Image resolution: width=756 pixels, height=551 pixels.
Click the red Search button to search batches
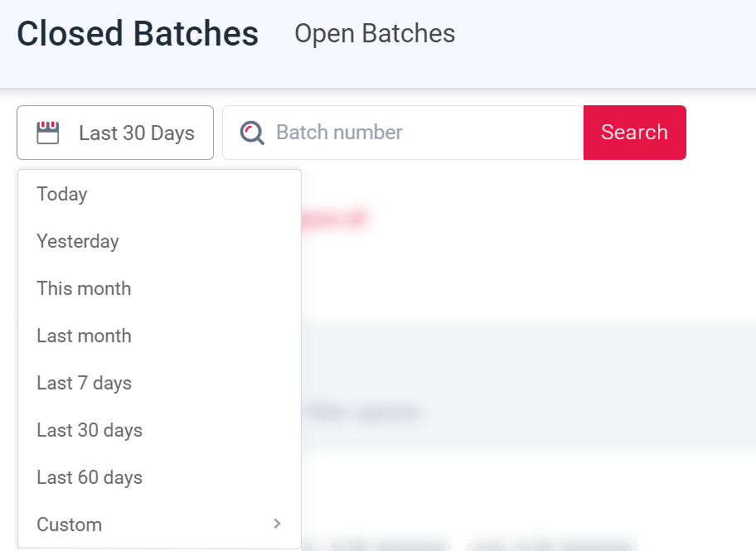[x=634, y=132]
